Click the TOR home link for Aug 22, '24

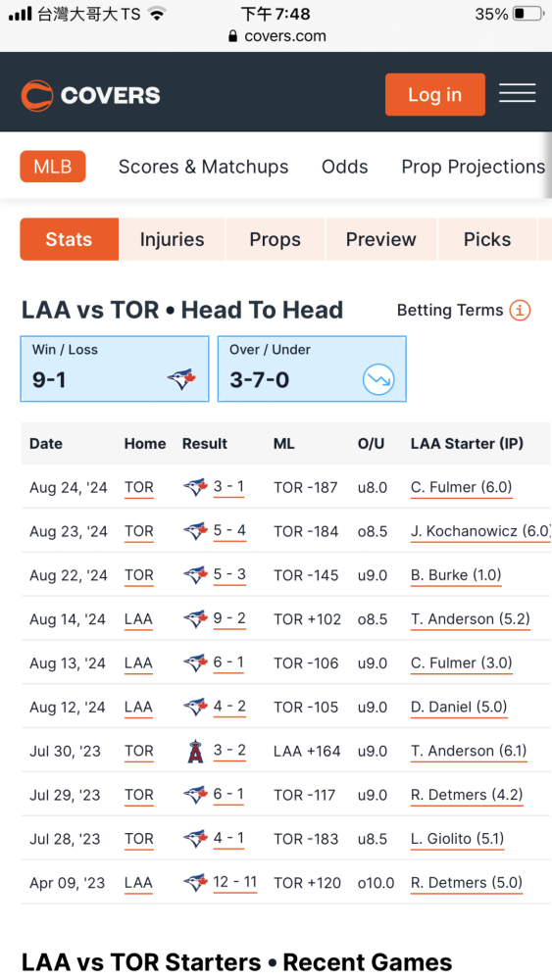coord(139,575)
